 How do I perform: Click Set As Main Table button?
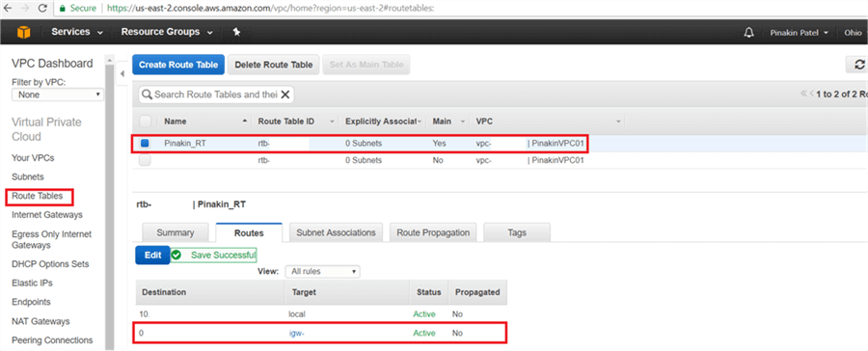point(366,65)
